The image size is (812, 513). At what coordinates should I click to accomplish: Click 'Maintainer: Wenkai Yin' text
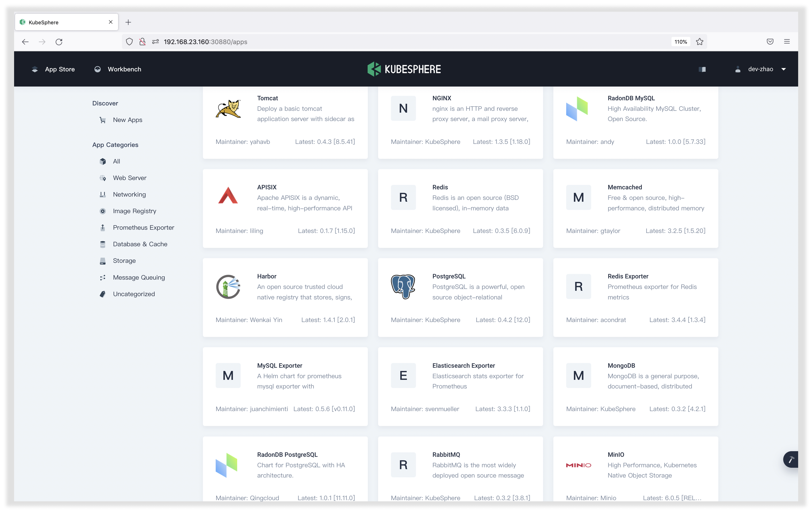(249, 320)
